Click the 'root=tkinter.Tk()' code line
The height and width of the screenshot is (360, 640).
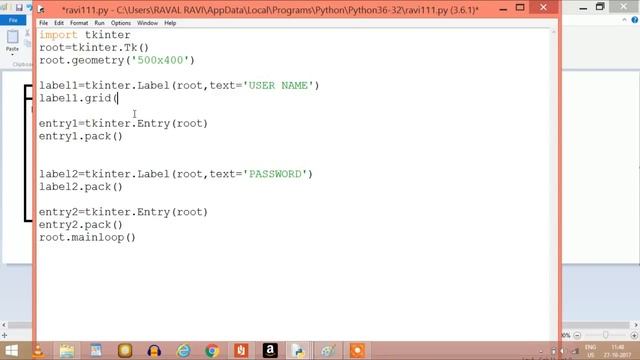pos(94,47)
